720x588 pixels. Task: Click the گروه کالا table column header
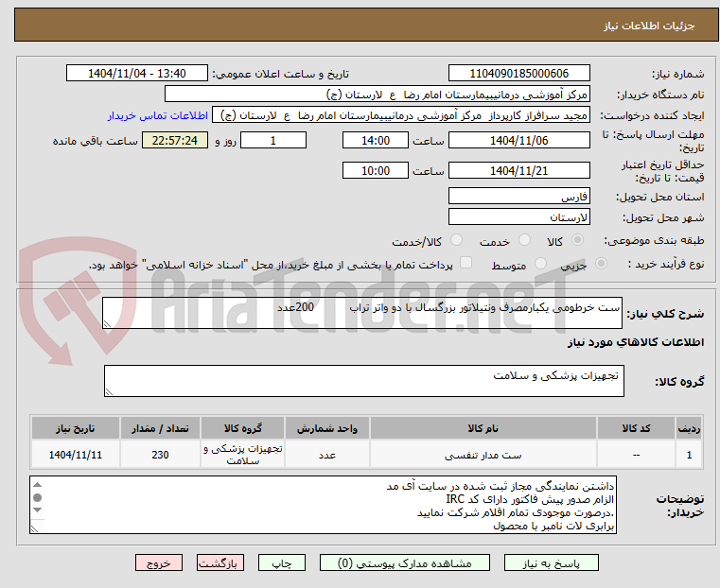242,428
